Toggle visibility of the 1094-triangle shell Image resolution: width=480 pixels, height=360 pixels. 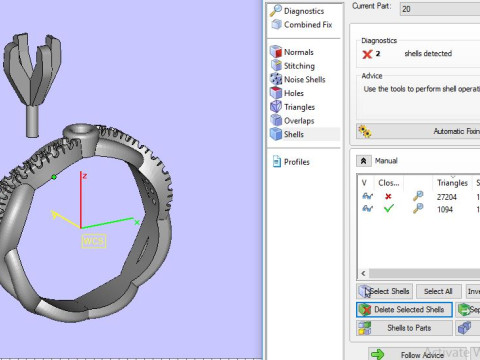pos(367,209)
